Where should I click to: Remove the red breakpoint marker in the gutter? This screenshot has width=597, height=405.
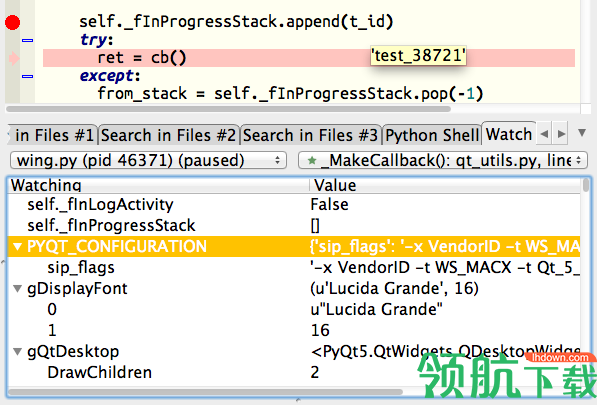[13, 22]
